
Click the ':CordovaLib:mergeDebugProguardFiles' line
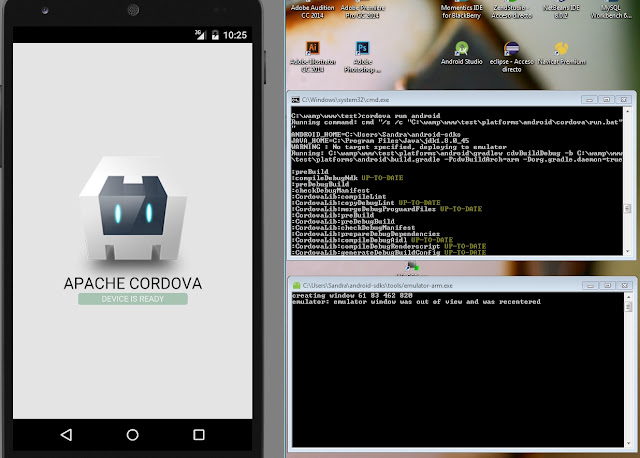(x=387, y=209)
